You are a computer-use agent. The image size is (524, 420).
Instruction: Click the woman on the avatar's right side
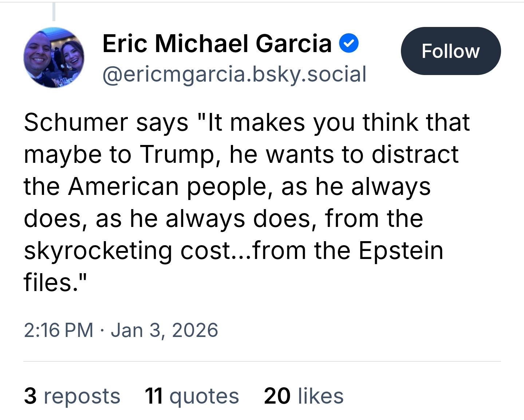coord(71,55)
